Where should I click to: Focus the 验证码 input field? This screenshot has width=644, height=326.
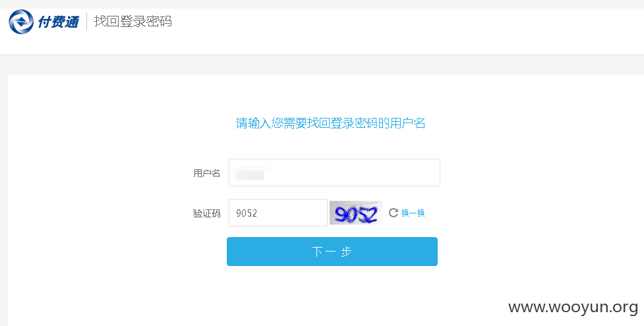tap(278, 213)
